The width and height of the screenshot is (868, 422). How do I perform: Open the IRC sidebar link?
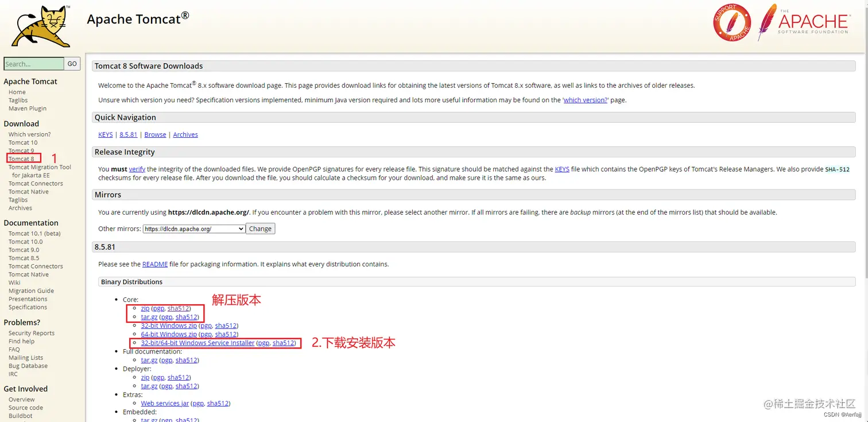13,374
